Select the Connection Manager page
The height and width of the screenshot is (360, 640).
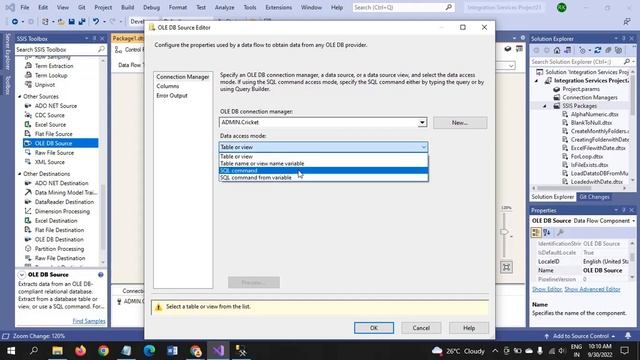pos(182,77)
